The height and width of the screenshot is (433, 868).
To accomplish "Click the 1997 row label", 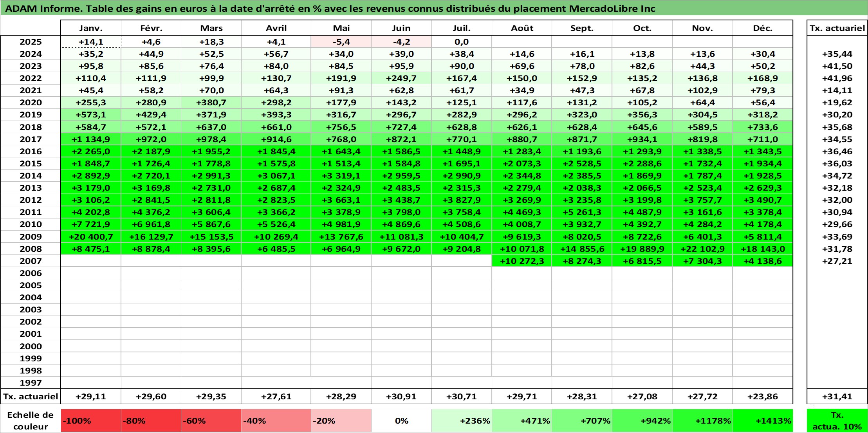I will [31, 383].
